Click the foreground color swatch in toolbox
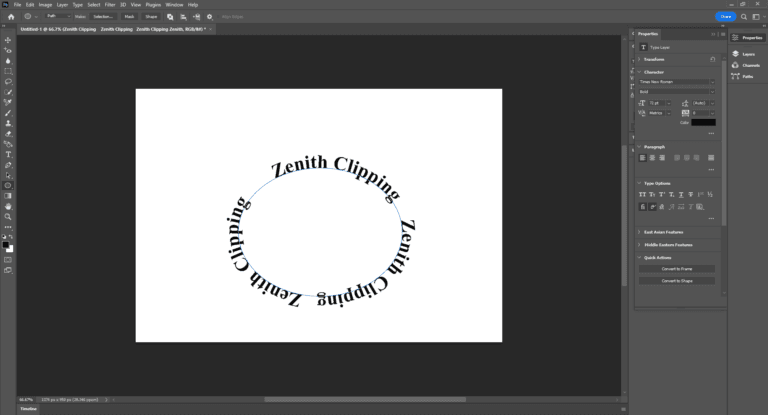Viewport: 768px width, 415px height. point(6,245)
